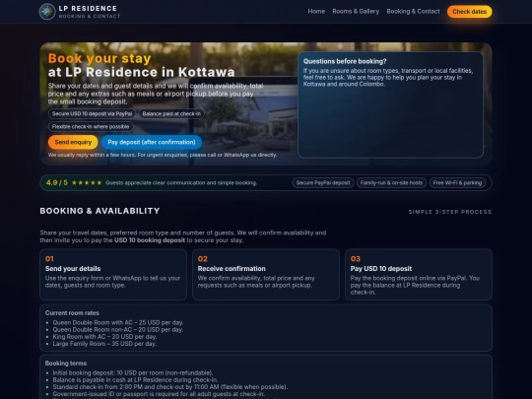Click the LP Residence logo icon
Image resolution: width=532 pixels, height=399 pixels.
(47, 12)
